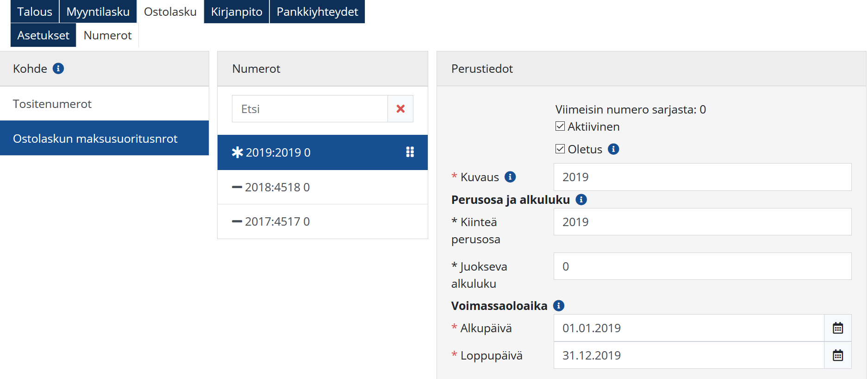Click the info icon beside Oletus
The width and height of the screenshot is (868, 379).
point(613,149)
